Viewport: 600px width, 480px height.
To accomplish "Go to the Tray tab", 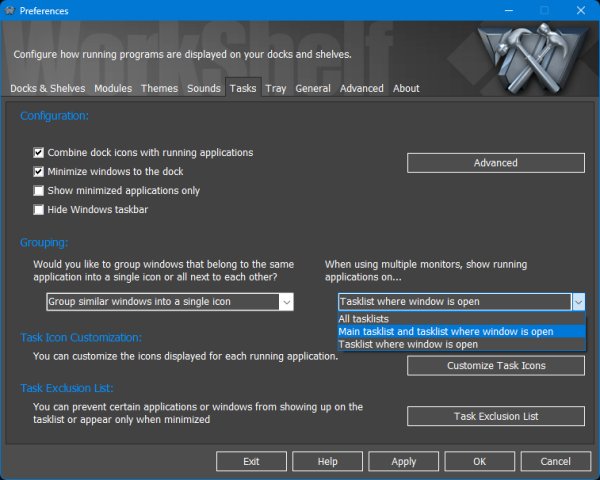I will point(276,89).
